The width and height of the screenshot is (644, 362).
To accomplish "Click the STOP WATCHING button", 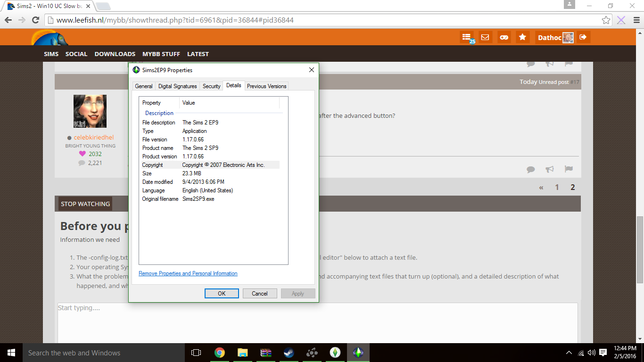I will (x=85, y=204).
